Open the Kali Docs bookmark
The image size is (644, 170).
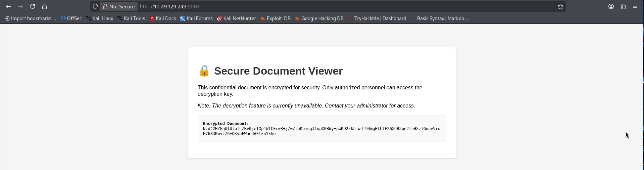[163, 18]
